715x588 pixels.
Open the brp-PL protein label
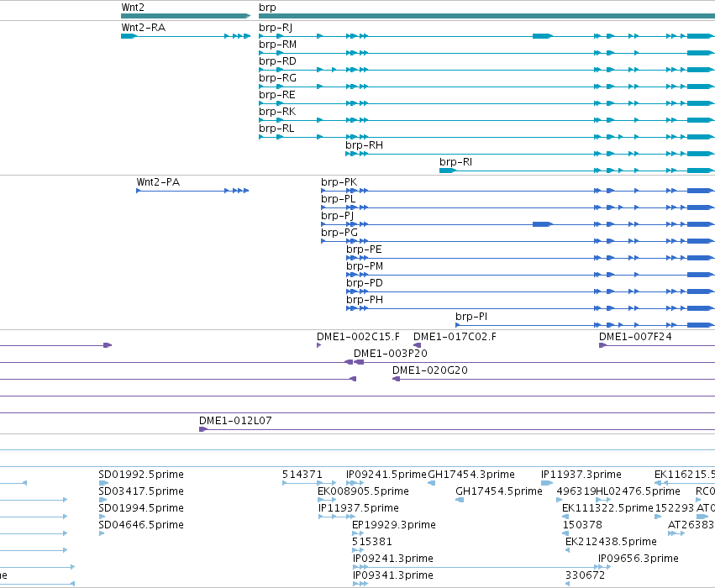(x=338, y=200)
